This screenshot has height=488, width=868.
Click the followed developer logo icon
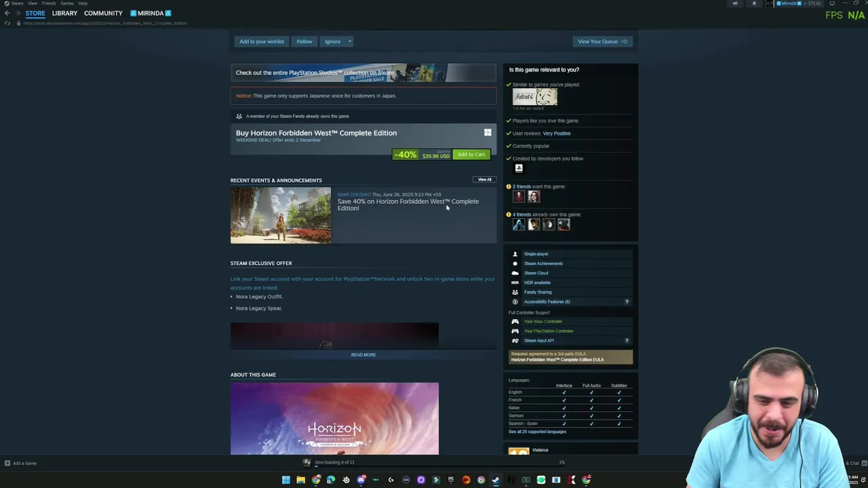pos(519,168)
